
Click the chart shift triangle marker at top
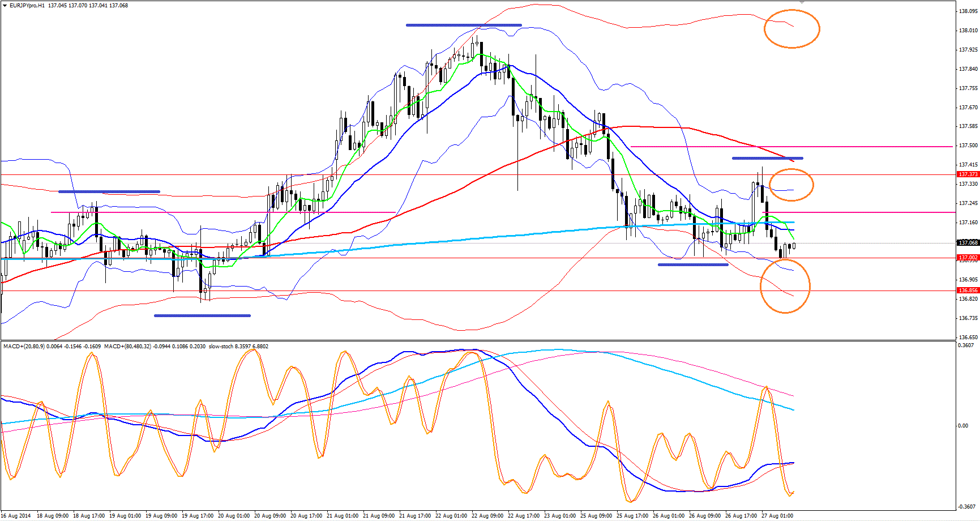pyautogui.click(x=802, y=2)
